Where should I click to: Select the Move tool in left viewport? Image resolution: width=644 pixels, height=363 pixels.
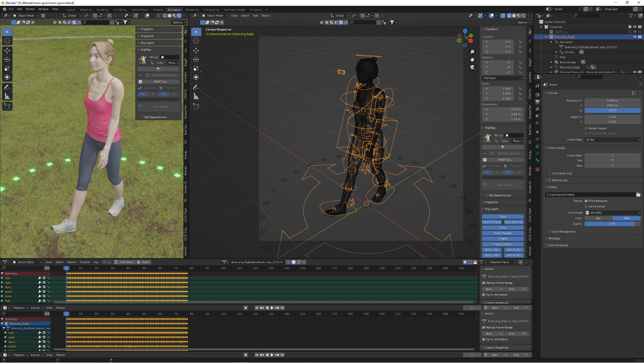pyautogui.click(x=7, y=51)
